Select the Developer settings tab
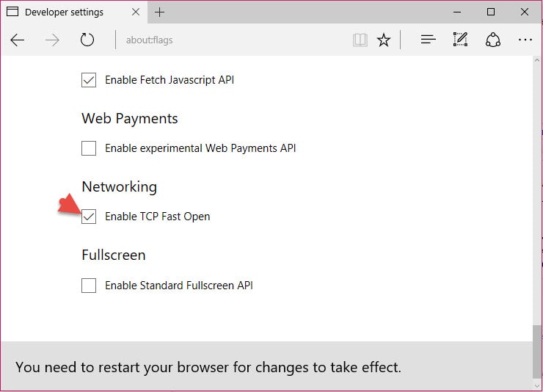543x392 pixels. pyautogui.click(x=65, y=12)
